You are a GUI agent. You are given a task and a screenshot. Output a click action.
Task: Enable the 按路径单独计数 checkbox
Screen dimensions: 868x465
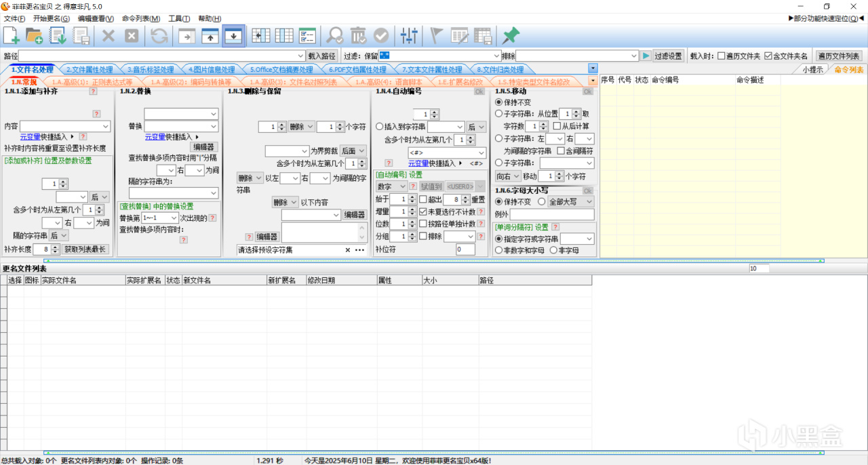click(x=423, y=224)
